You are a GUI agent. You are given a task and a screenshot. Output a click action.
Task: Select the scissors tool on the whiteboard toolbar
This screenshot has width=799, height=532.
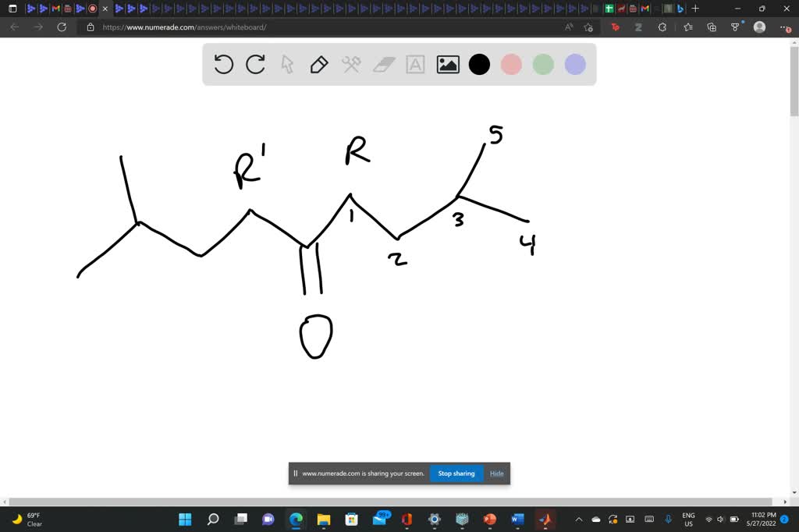coord(351,65)
